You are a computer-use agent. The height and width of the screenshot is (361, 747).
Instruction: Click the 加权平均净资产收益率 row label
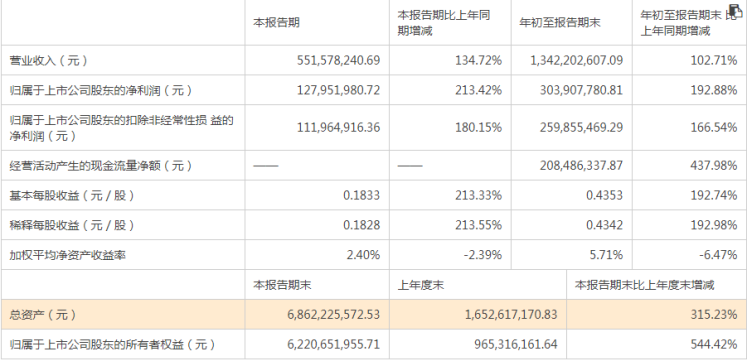click(68, 255)
